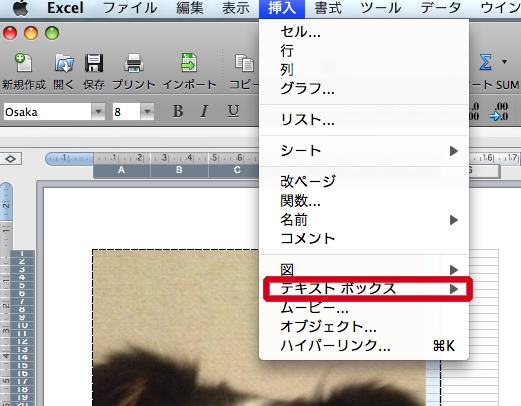Choose ハイパーリンク... from insert menu
The image size is (521, 406).
click(x=335, y=346)
